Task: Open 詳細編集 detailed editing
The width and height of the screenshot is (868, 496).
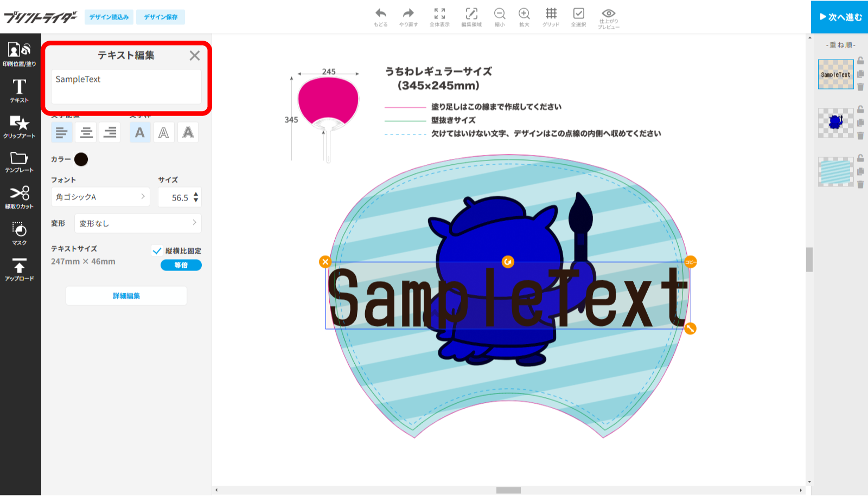Action: coord(126,296)
